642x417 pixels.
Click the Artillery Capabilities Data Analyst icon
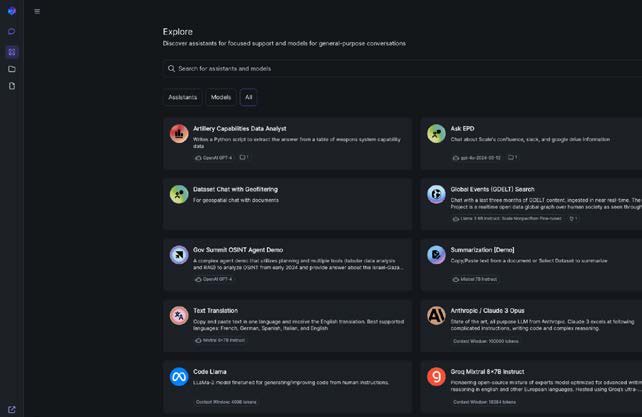pyautogui.click(x=179, y=133)
